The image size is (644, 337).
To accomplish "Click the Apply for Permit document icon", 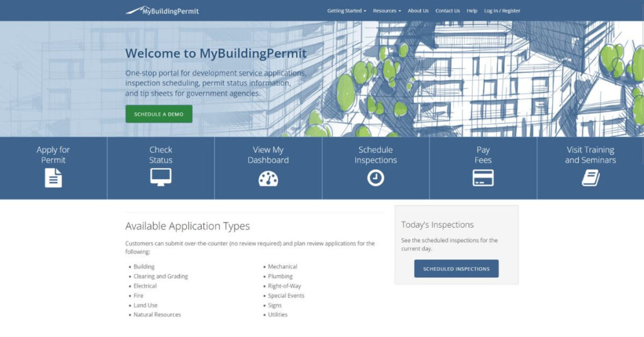I will point(53,178).
